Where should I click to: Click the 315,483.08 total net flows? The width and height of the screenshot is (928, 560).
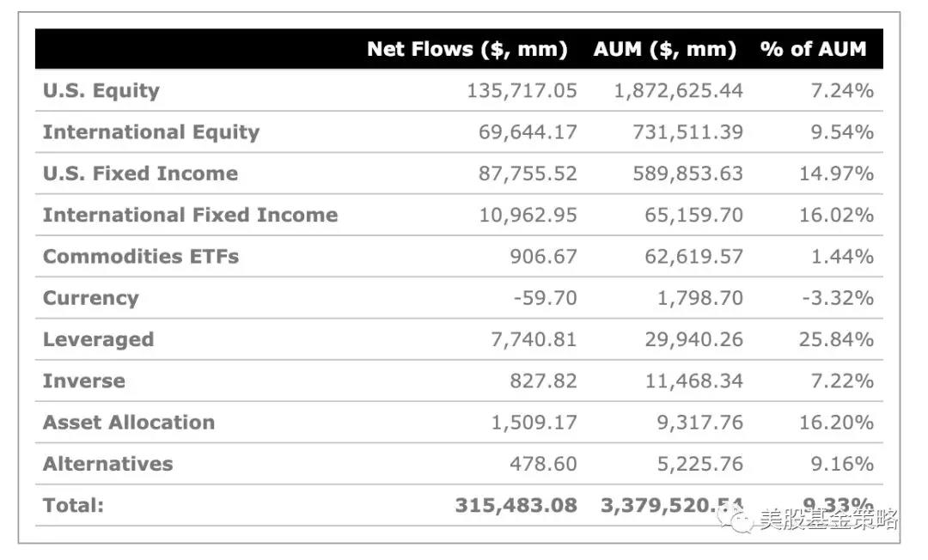coord(516,505)
